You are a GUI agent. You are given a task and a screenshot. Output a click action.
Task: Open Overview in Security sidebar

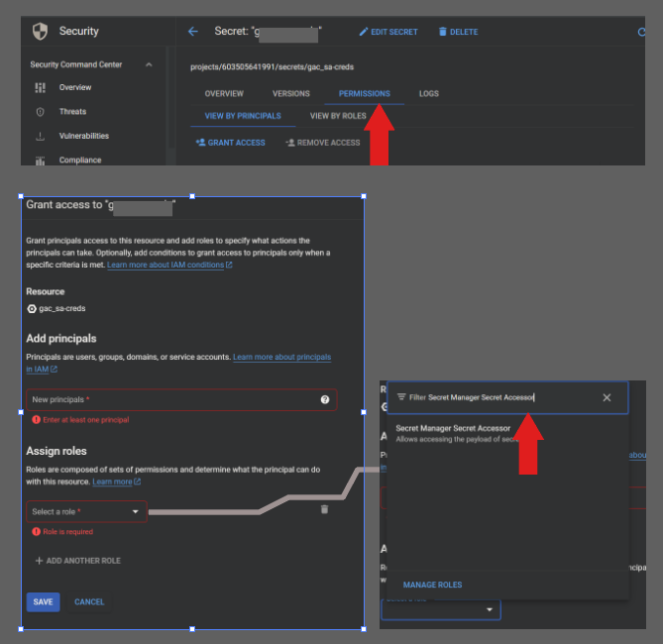pos(75,87)
